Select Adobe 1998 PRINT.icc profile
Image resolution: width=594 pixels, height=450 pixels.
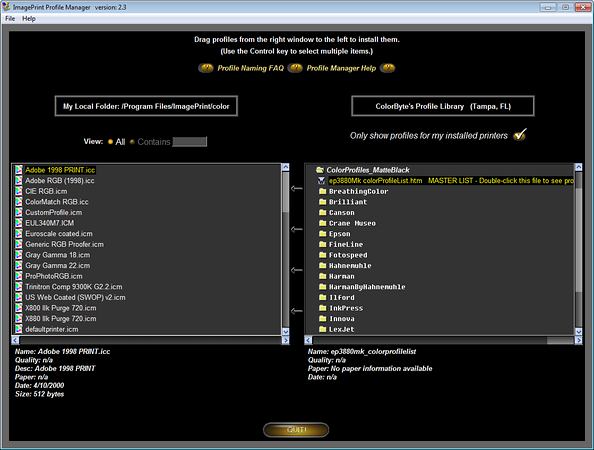[x=60, y=170]
